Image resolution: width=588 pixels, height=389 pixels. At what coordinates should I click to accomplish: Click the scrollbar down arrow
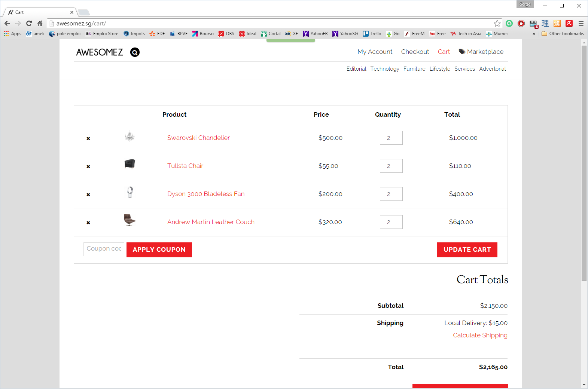(x=584, y=385)
